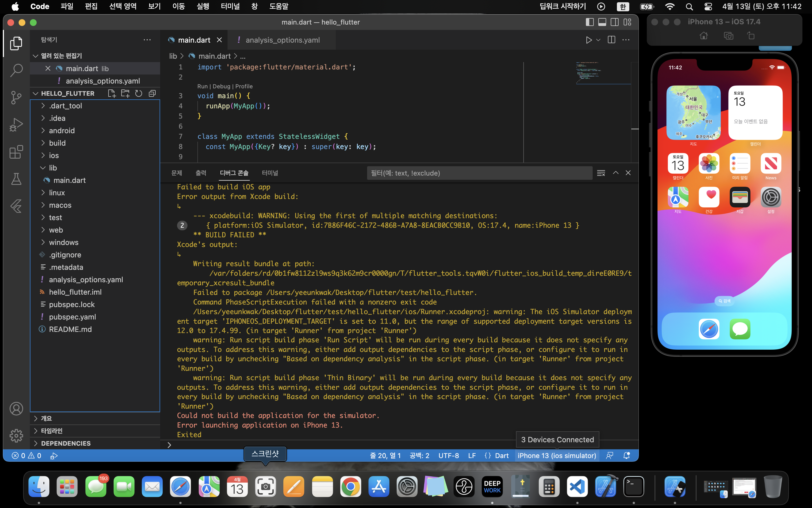The image size is (812, 508).
Task: Open Run and Debug view
Action: coord(16,125)
